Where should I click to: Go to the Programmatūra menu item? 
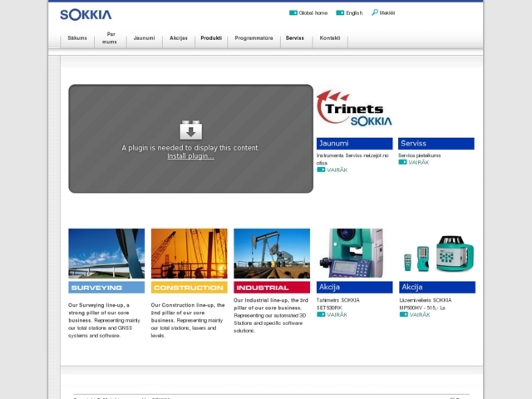pyautogui.click(x=254, y=38)
